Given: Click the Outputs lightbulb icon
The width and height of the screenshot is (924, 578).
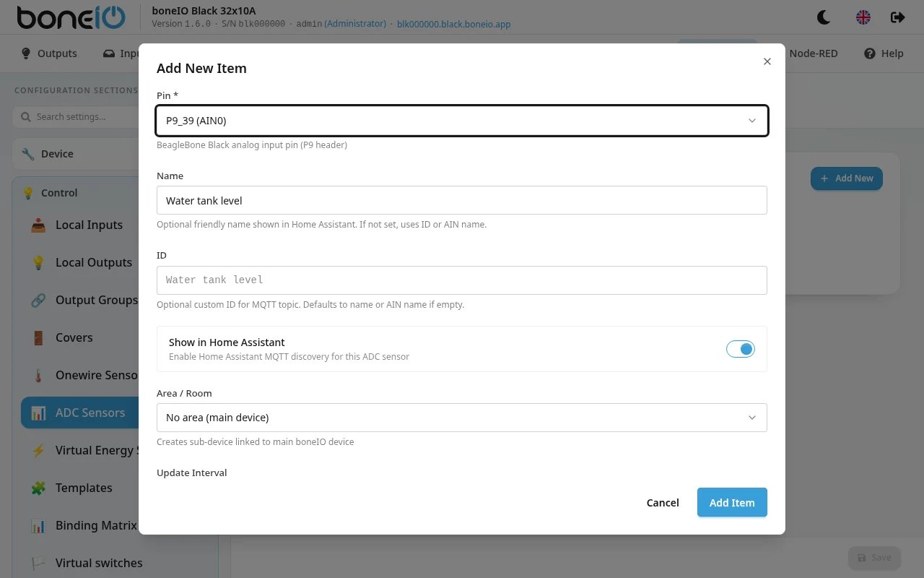Looking at the screenshot, I should [26, 53].
